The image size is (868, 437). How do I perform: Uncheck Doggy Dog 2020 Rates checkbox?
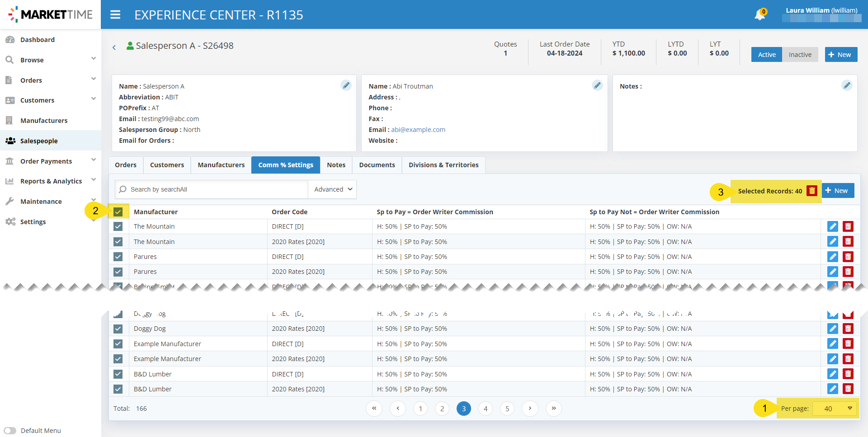118,329
